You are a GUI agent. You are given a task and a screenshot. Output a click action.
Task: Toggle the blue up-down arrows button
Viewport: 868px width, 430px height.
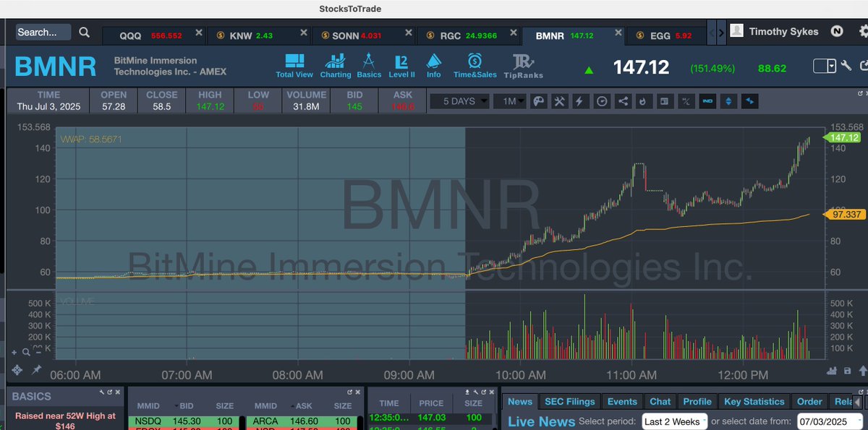point(728,101)
